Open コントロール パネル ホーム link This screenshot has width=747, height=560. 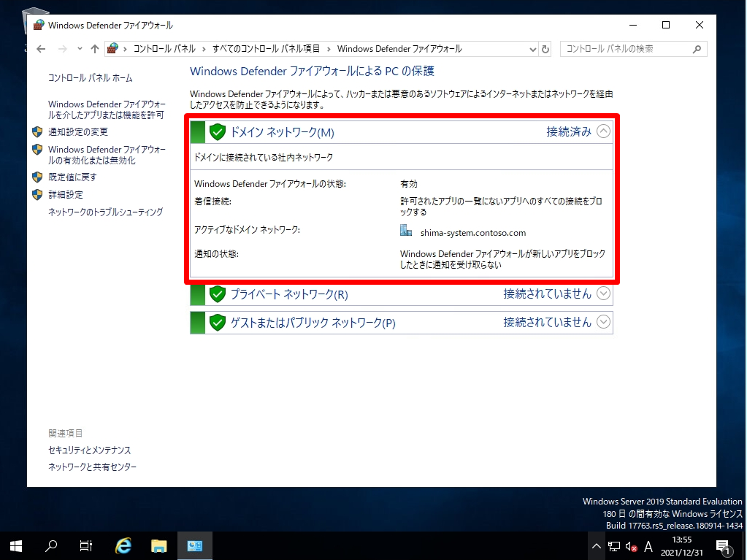click(x=91, y=77)
